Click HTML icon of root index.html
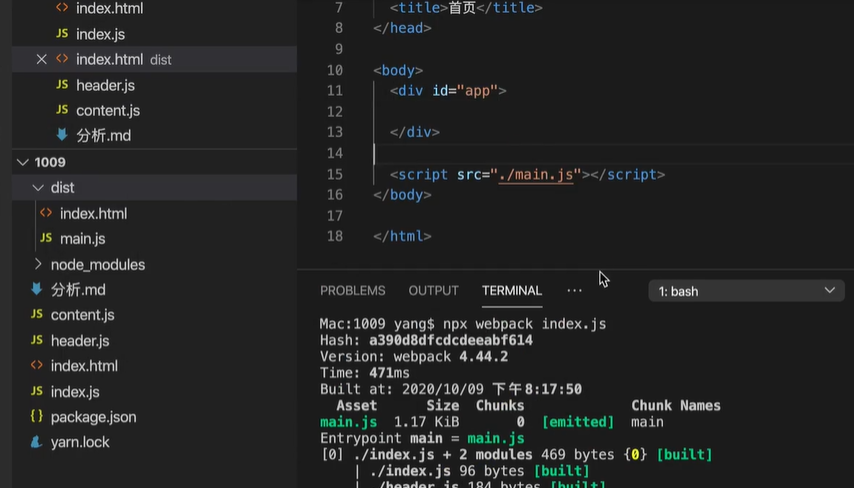Screen dimensions: 854x488 [x=36, y=365]
